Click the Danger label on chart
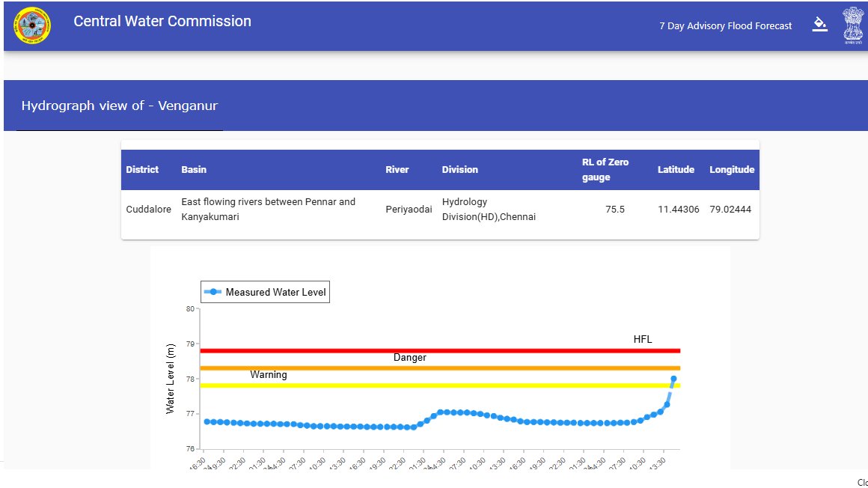Viewport: 868px width, 488px height. pos(409,357)
